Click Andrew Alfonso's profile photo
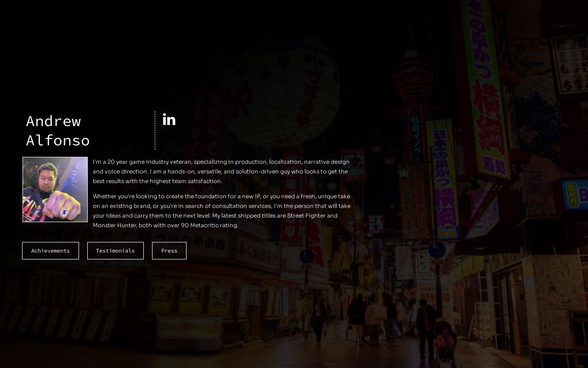588x368 pixels. 55,190
